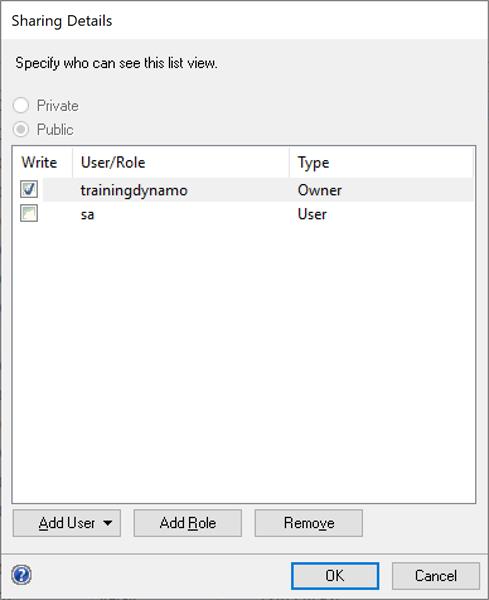Confirm with the OK button
This screenshot has width=489, height=600.
[x=335, y=576]
